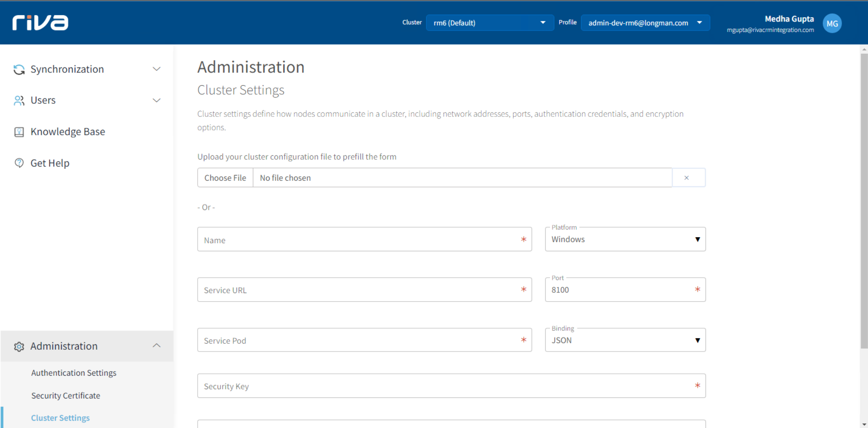Open the Get Help menu item
This screenshot has height=428, width=868.
(x=87, y=163)
